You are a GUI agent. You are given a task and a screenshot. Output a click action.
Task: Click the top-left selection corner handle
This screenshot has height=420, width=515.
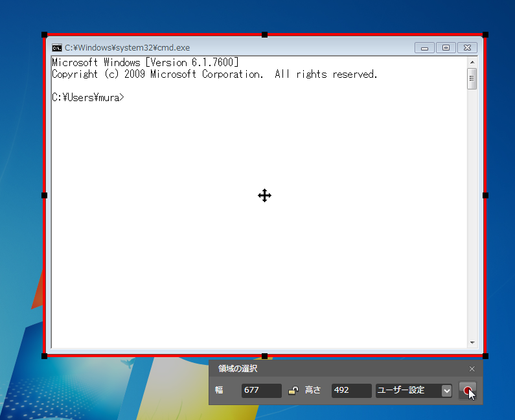click(44, 34)
